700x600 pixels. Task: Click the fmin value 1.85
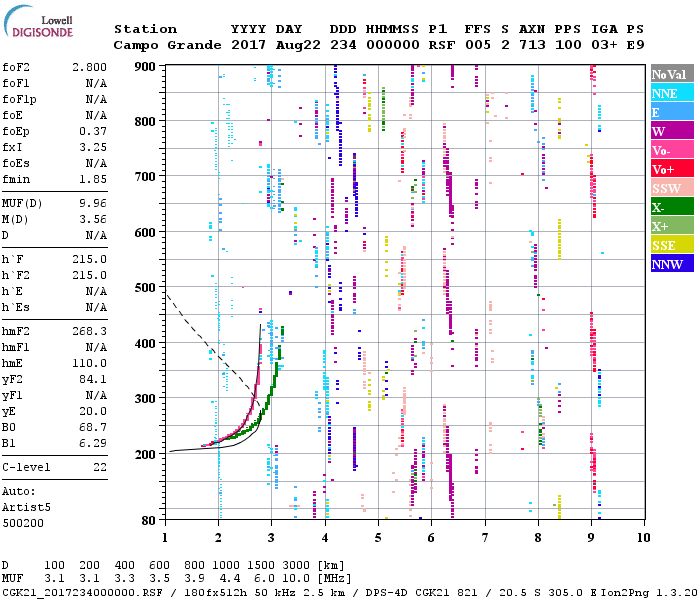[91, 179]
